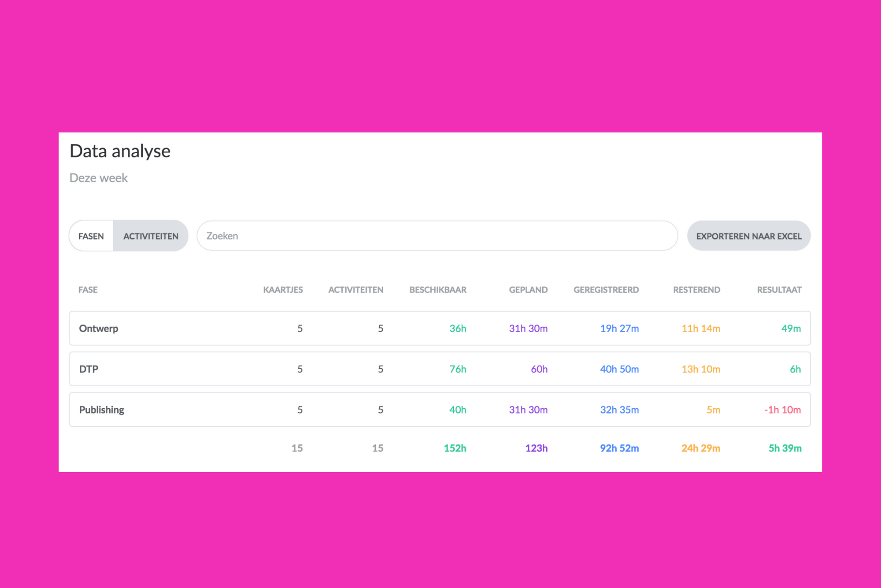Click the Gepland column header

(x=528, y=290)
